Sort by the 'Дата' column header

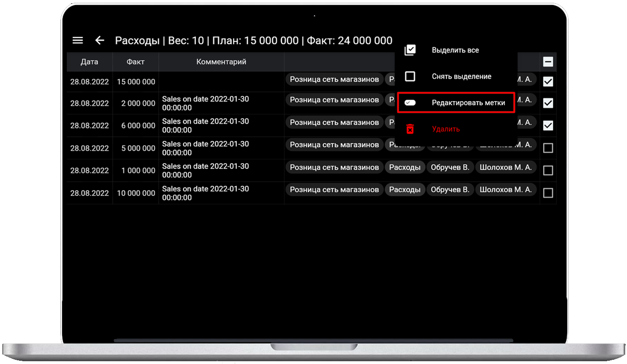(x=89, y=62)
